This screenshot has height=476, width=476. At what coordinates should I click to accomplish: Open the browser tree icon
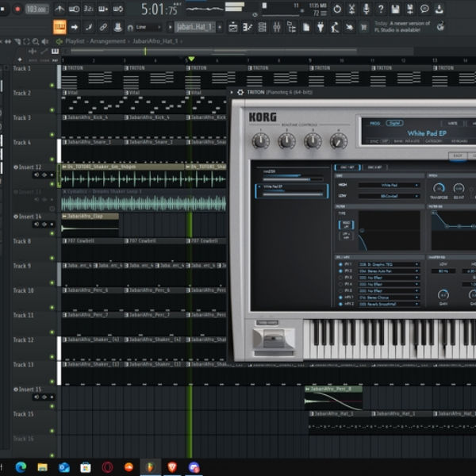coord(291,27)
